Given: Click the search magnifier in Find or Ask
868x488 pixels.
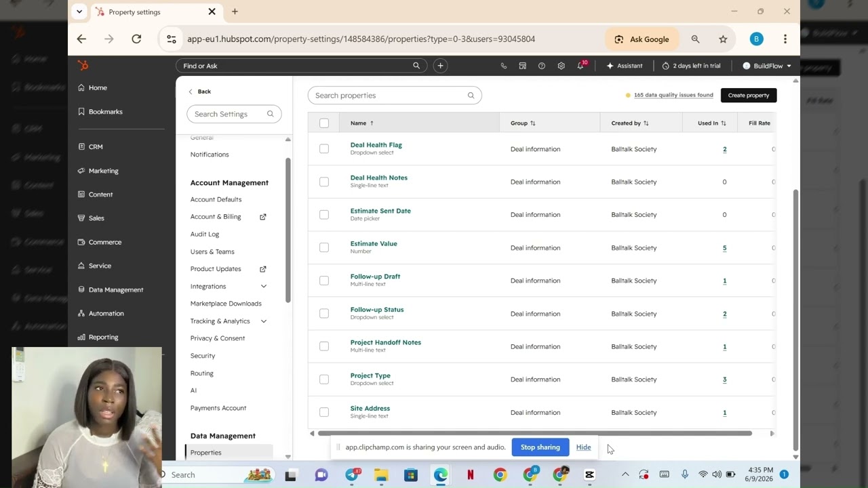Looking at the screenshot, I should click(x=416, y=66).
